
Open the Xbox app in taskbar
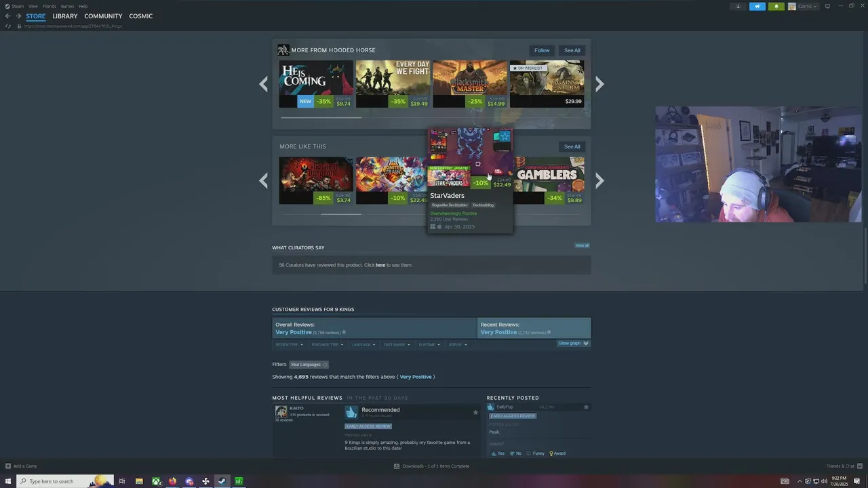pos(156,481)
